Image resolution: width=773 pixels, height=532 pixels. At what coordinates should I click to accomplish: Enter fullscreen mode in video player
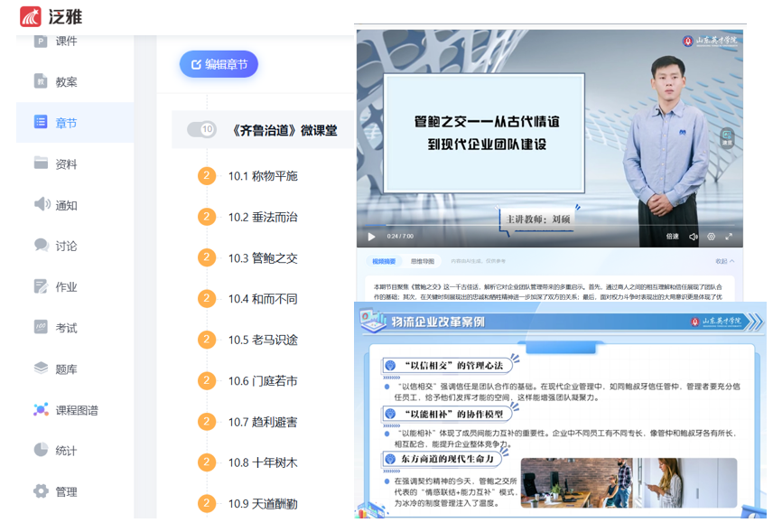[x=729, y=237]
